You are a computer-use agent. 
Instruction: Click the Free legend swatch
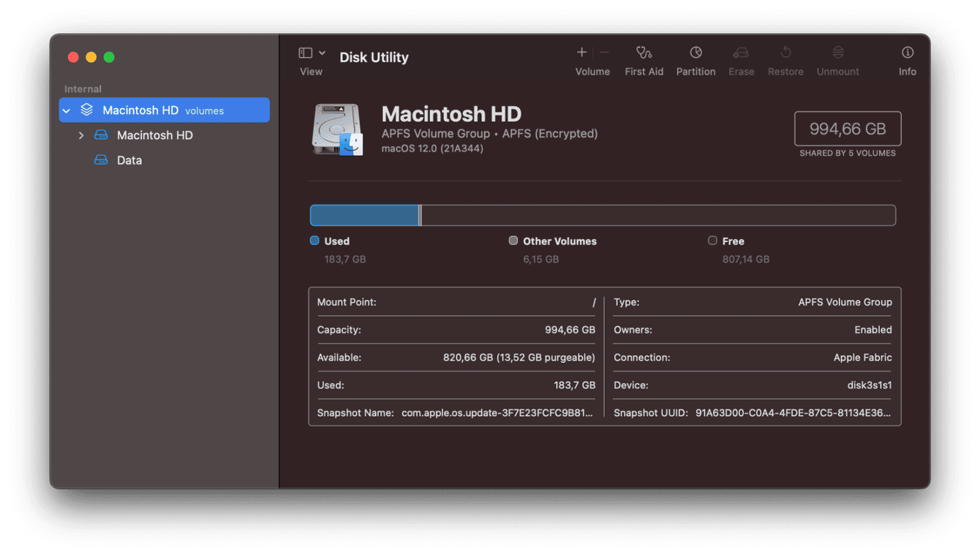click(712, 241)
